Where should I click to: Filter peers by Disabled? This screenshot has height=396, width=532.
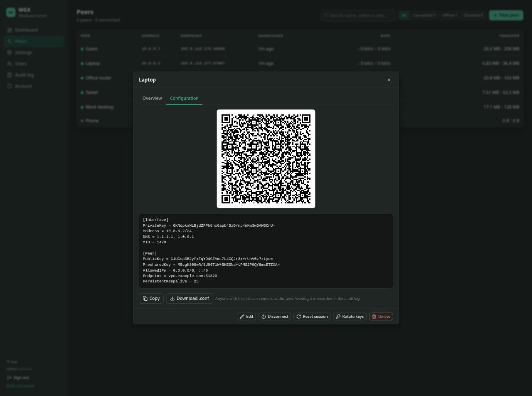tap(473, 15)
